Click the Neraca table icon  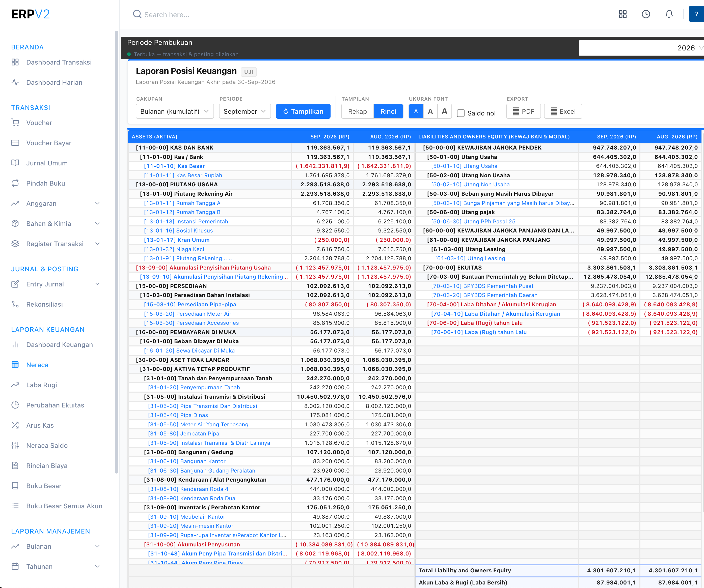15,365
